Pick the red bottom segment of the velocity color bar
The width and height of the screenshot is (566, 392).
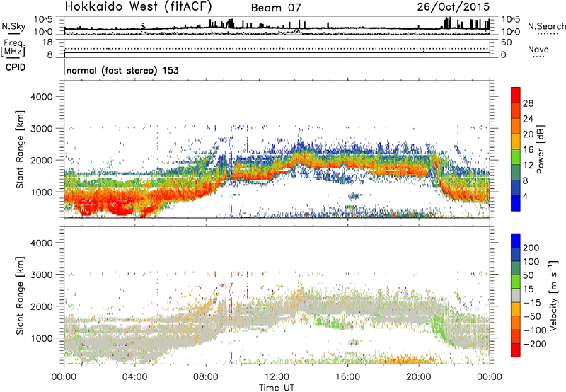click(x=516, y=350)
